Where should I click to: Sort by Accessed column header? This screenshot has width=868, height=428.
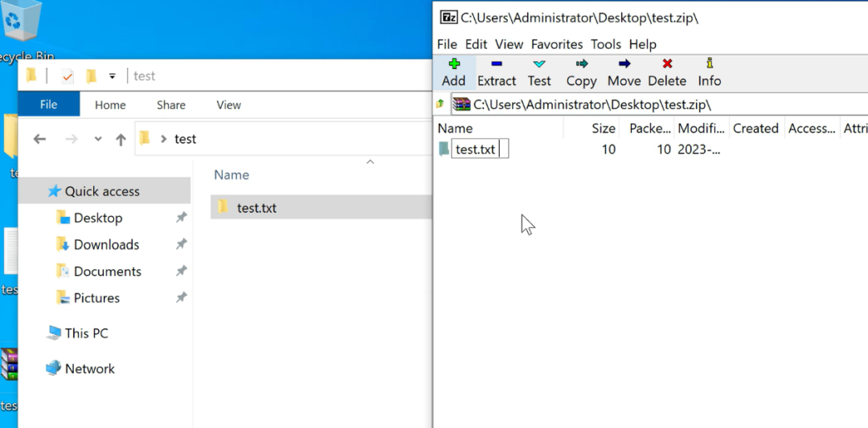pos(812,128)
